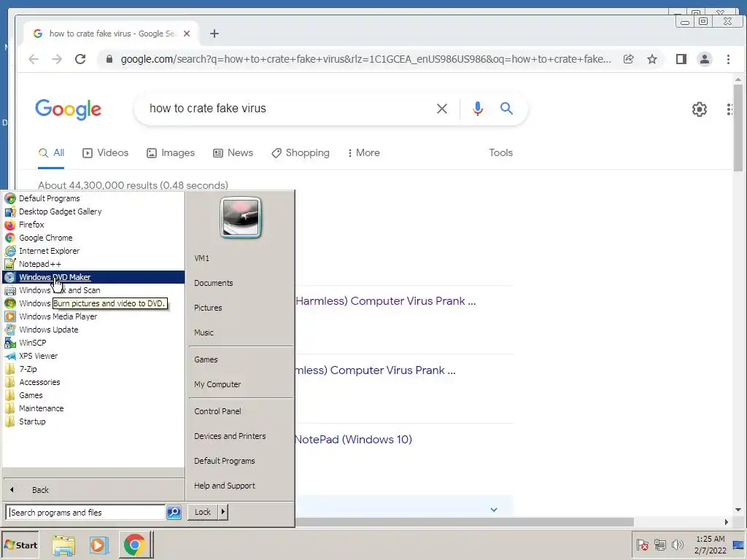Click the Chrome forward arrow
This screenshot has width=747, height=560.
click(57, 59)
